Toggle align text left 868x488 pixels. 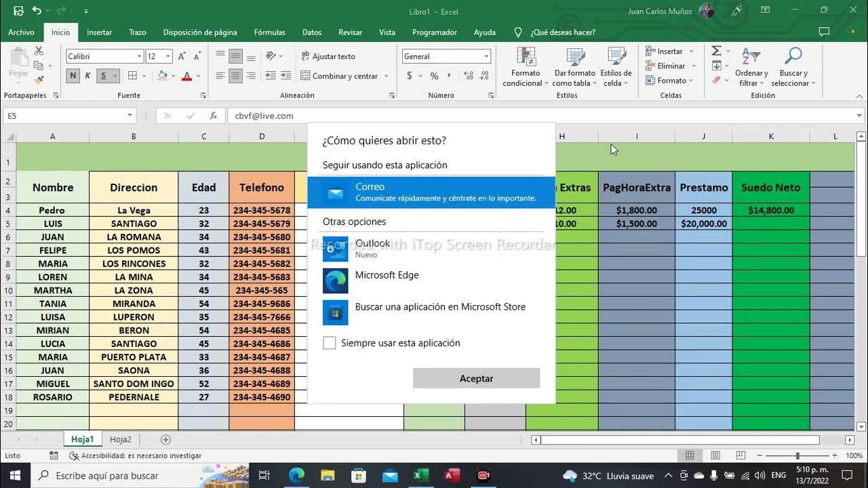[x=220, y=76]
